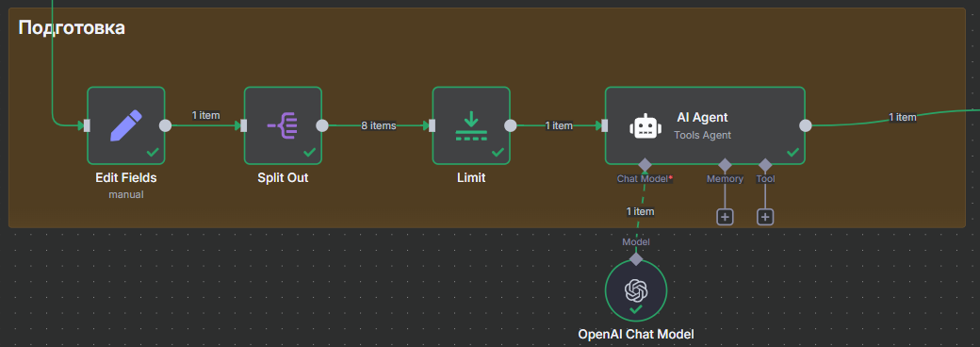
Task: Click the Split Out input connector
Action: tap(244, 125)
